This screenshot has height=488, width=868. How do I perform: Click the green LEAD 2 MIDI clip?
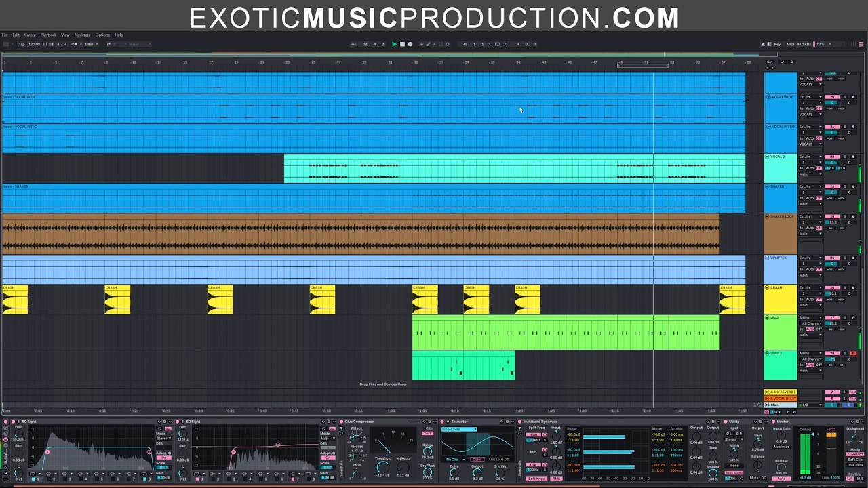(x=463, y=365)
